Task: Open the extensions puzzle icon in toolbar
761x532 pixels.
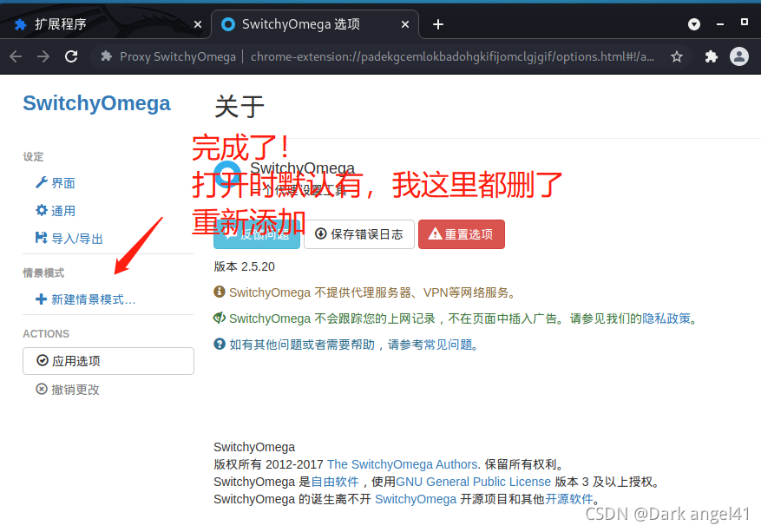Action: click(711, 56)
